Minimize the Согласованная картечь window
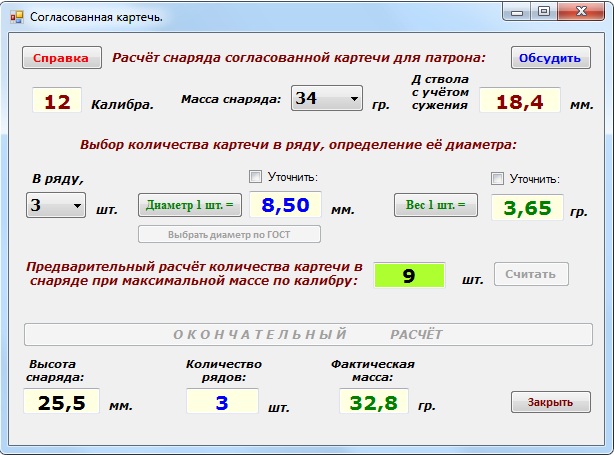 pyautogui.click(x=516, y=12)
